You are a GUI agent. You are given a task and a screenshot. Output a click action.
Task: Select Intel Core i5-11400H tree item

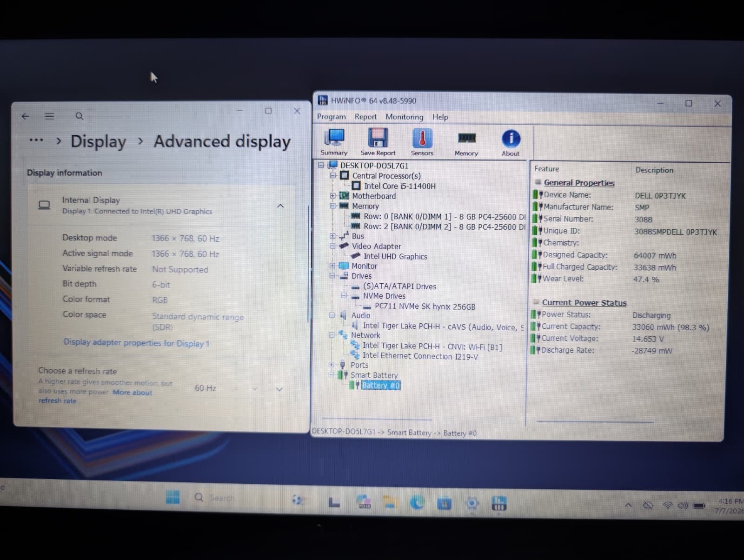pyautogui.click(x=400, y=186)
